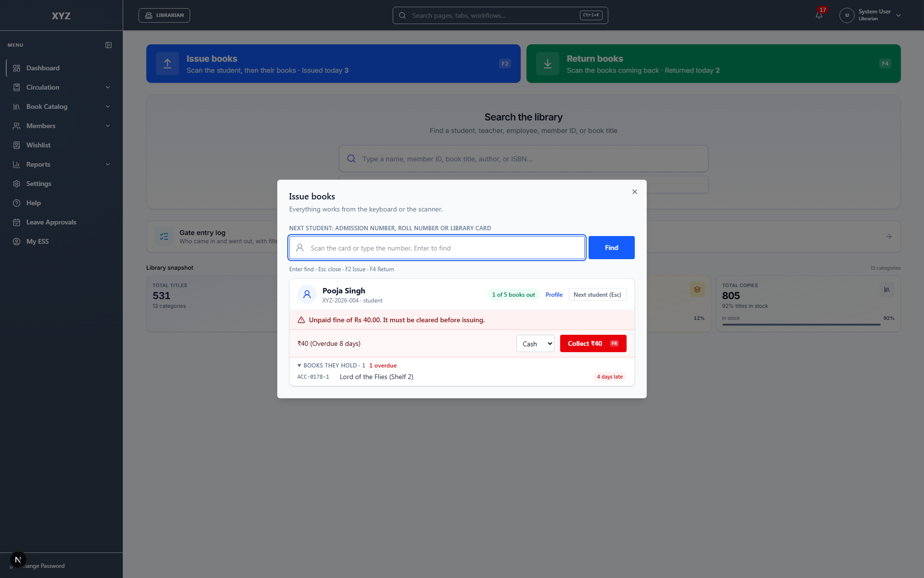The height and width of the screenshot is (578, 924).
Task: Open Pooja Singh's Profile link
Action: click(554, 295)
